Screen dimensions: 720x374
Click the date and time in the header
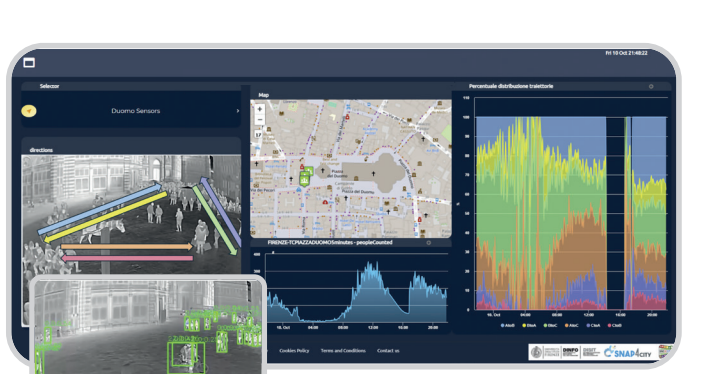point(626,53)
